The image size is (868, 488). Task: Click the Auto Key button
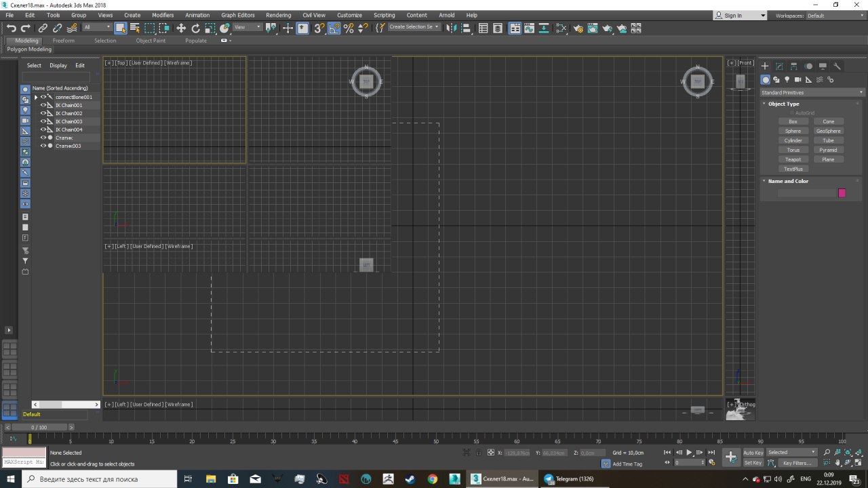coord(753,452)
